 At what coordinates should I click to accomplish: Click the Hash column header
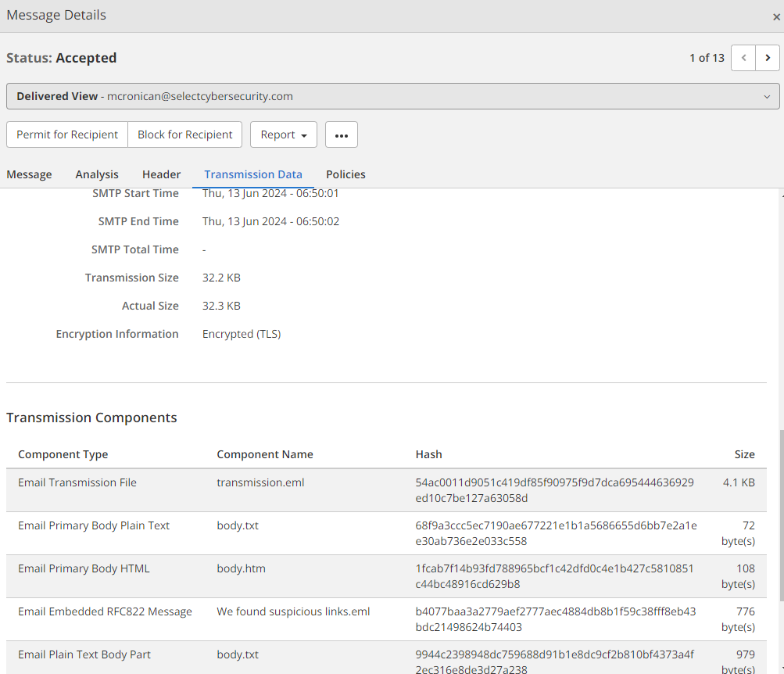(x=428, y=454)
